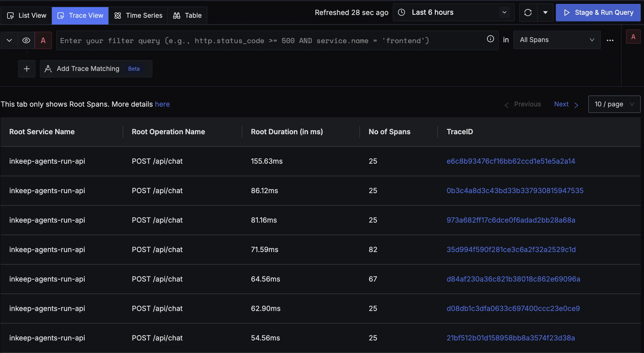The height and width of the screenshot is (353, 644).
Task: Toggle query A visibility eye icon
Action: pos(26,40)
